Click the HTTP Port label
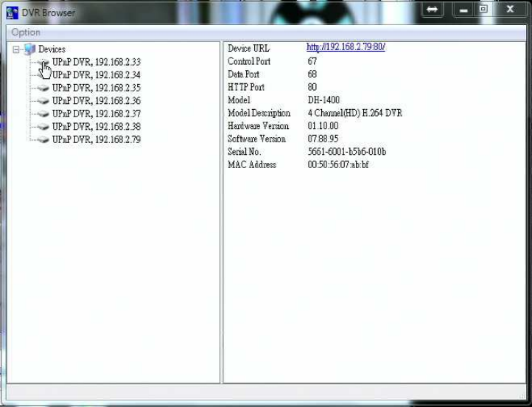The image size is (532, 407). point(246,87)
